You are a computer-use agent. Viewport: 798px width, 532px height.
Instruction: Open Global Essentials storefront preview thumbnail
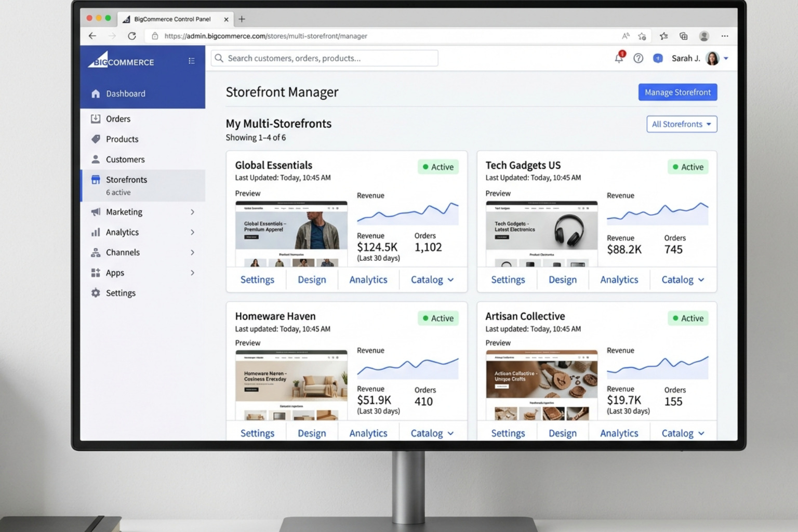click(x=291, y=234)
